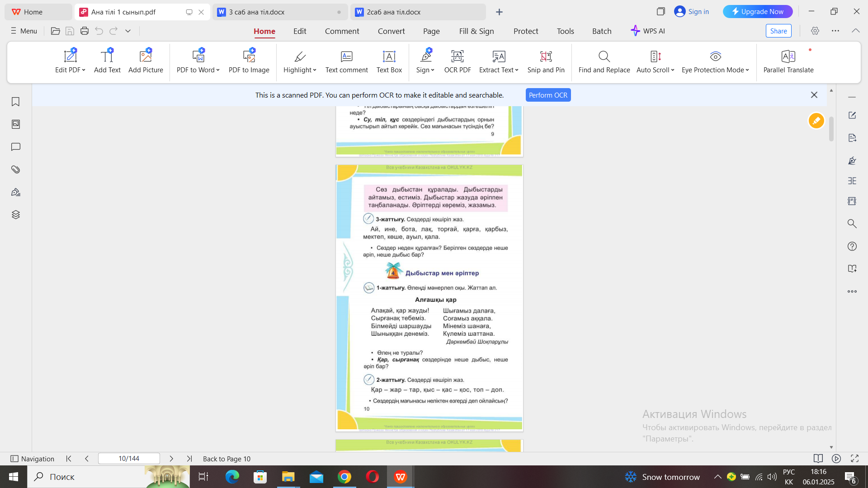This screenshot has height=488, width=868.
Task: Click the page number input field
Action: pyautogui.click(x=129, y=459)
